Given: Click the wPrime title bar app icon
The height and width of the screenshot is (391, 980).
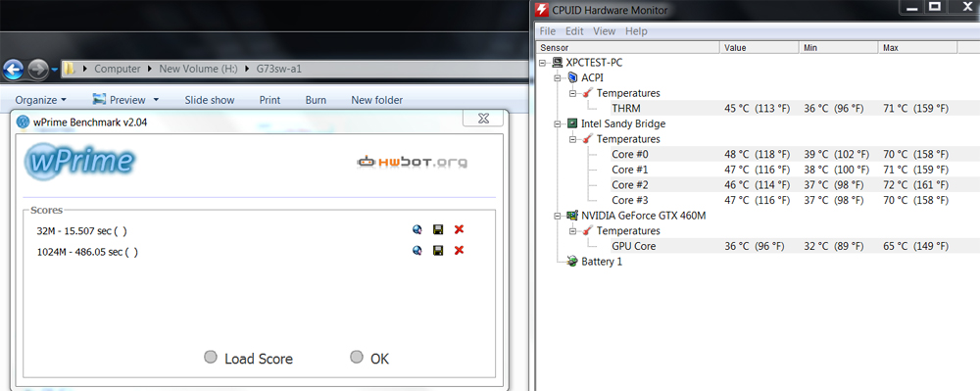Looking at the screenshot, I should tap(24, 122).
